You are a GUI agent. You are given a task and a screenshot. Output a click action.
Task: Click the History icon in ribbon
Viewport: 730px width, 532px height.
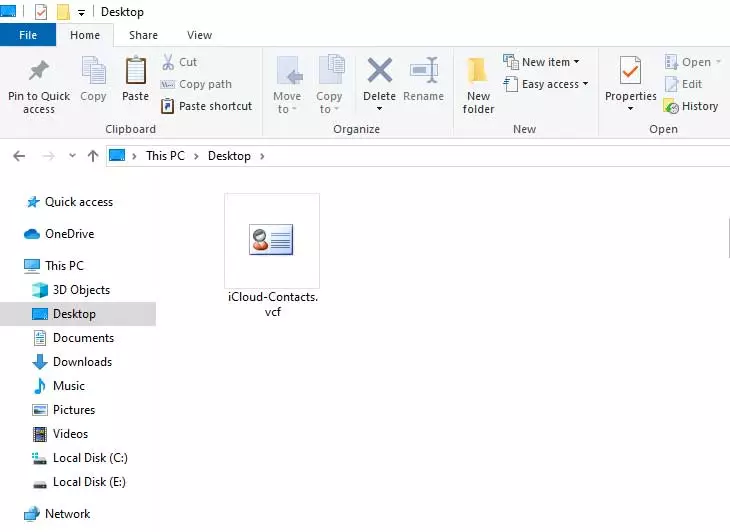tap(672, 106)
